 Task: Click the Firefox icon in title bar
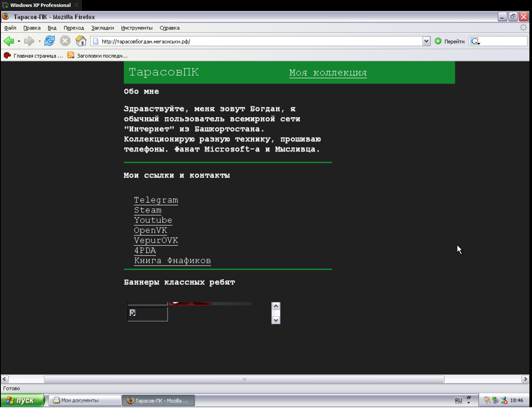[6, 17]
